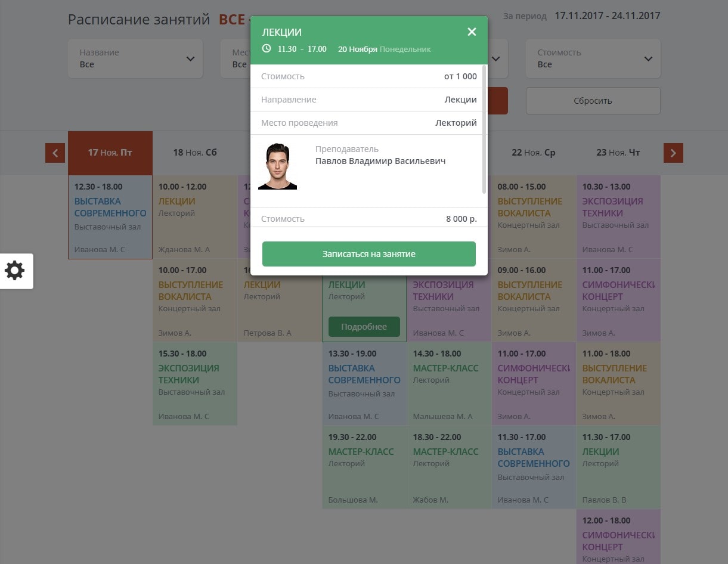Click the clock icon in popup header
The width and height of the screenshot is (728, 564).
click(267, 48)
